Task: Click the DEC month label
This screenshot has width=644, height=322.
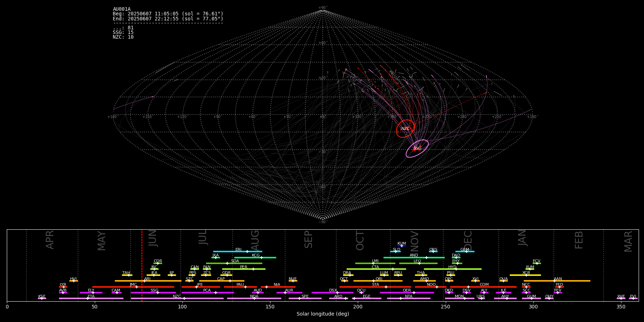Action: coord(468,240)
